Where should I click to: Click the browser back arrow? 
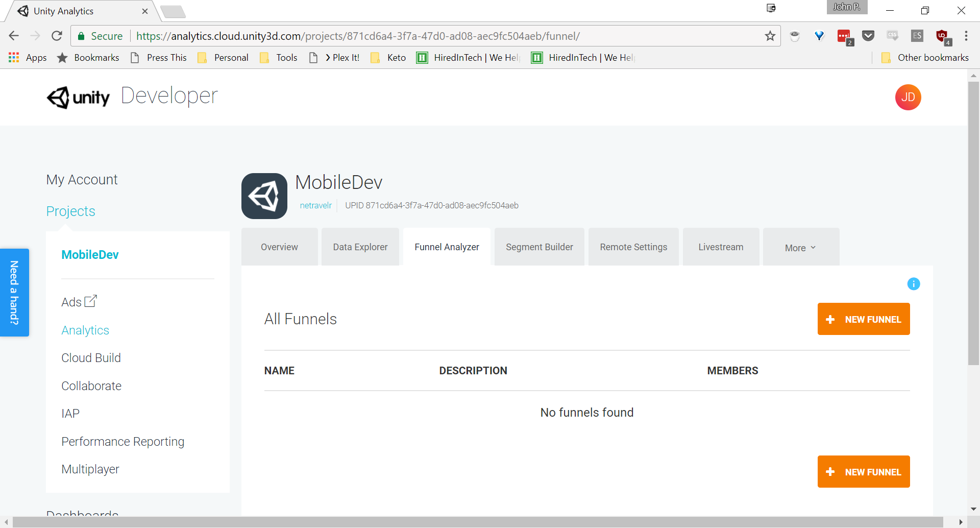pyautogui.click(x=14, y=36)
